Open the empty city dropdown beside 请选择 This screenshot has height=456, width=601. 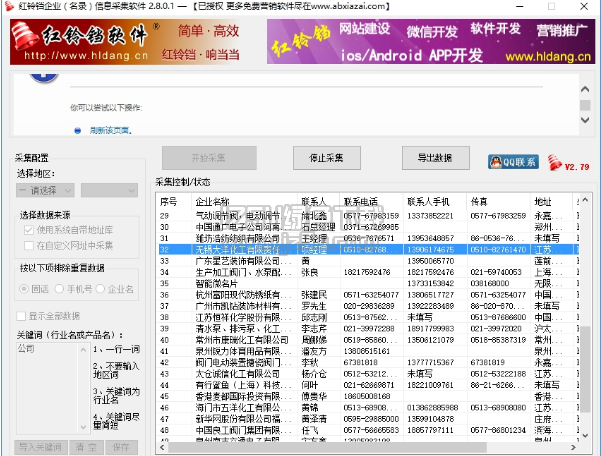109,190
